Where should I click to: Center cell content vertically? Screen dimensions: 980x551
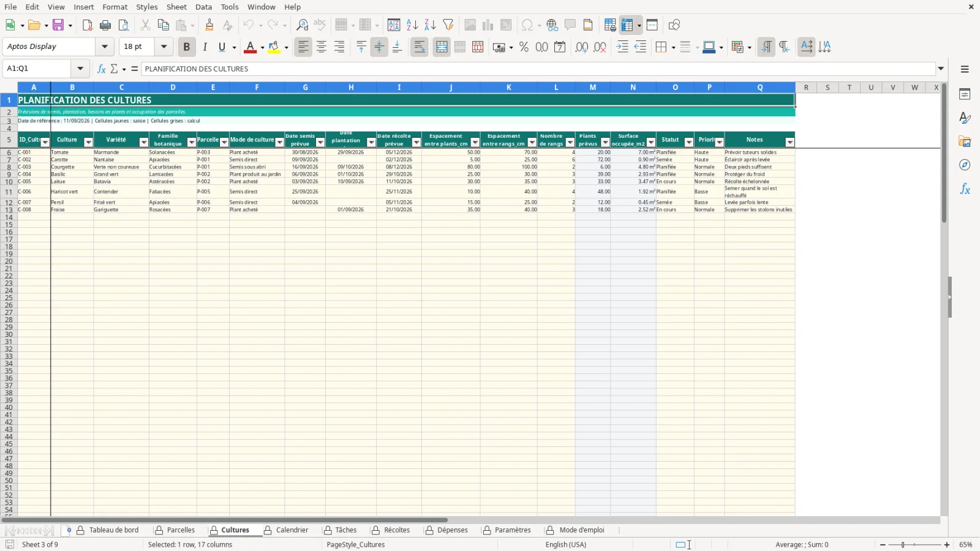coord(379,47)
